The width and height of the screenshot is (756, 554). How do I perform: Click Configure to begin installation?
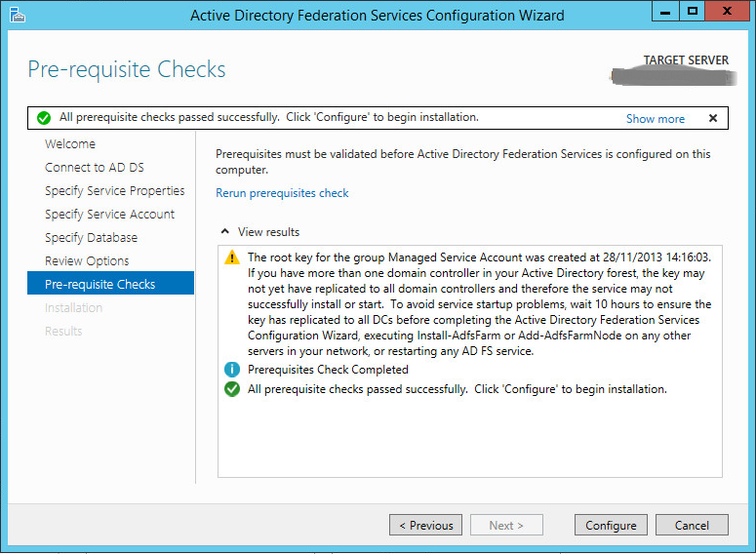coord(611,525)
